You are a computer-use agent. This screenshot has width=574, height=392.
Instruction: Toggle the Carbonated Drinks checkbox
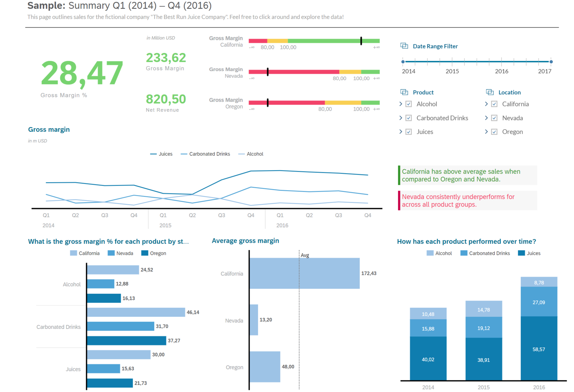point(409,118)
